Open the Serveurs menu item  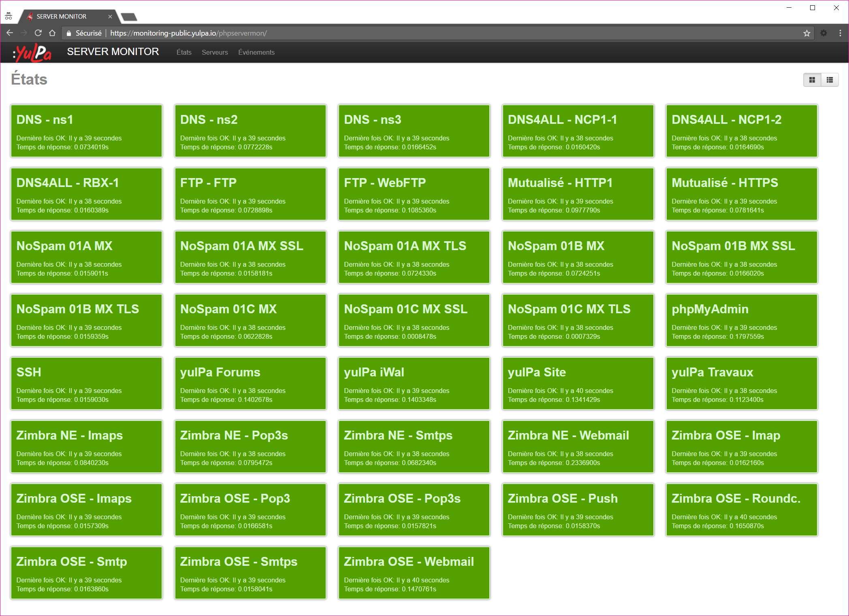pyautogui.click(x=215, y=52)
